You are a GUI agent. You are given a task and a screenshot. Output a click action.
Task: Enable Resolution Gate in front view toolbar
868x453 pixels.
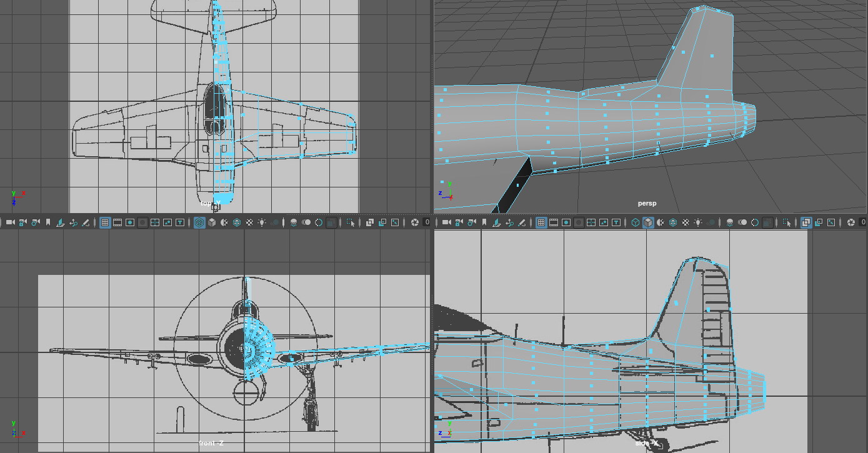(130, 222)
